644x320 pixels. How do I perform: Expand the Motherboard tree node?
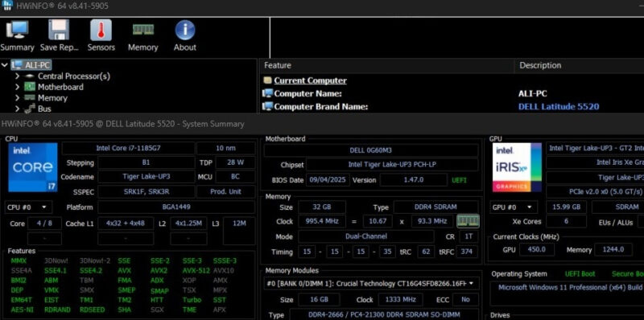(x=17, y=87)
